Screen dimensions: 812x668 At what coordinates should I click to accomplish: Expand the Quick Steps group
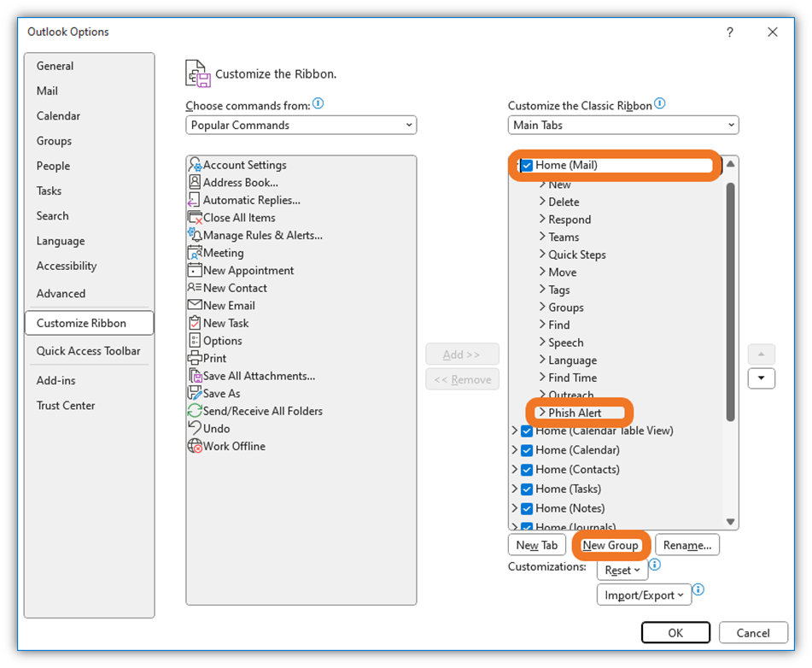pos(542,254)
